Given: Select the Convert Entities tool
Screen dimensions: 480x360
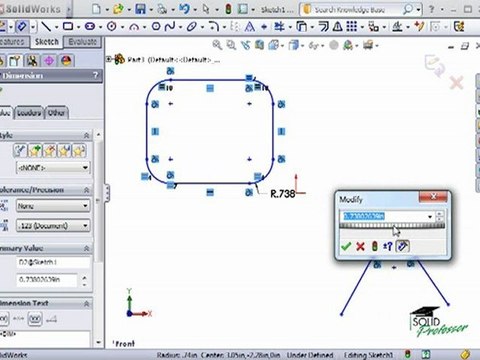Looking at the screenshot, I should tap(301, 26).
